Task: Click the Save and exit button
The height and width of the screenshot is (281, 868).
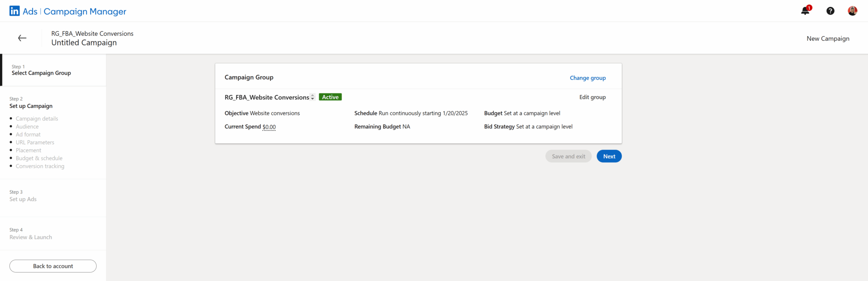Action: [x=568, y=156]
